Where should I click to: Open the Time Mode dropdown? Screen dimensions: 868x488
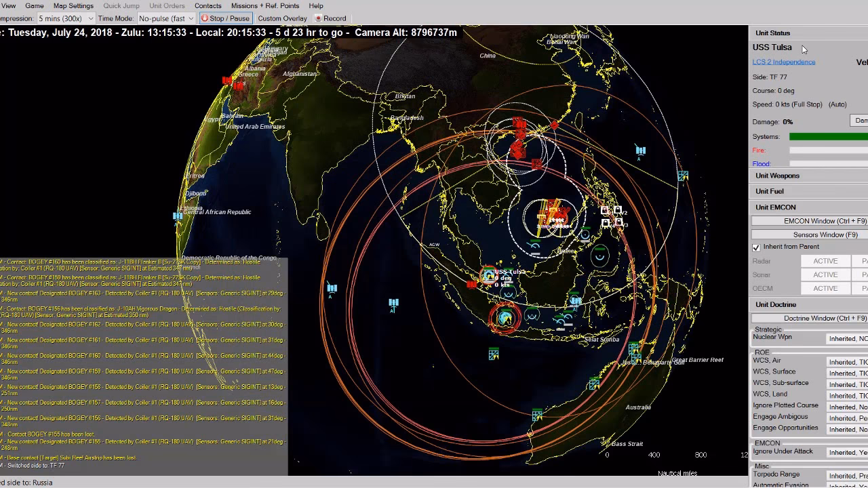coord(166,18)
